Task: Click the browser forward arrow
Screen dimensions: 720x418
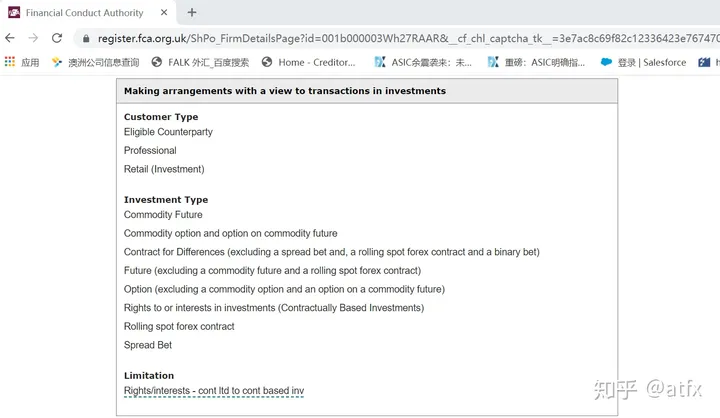Action: 33,38
